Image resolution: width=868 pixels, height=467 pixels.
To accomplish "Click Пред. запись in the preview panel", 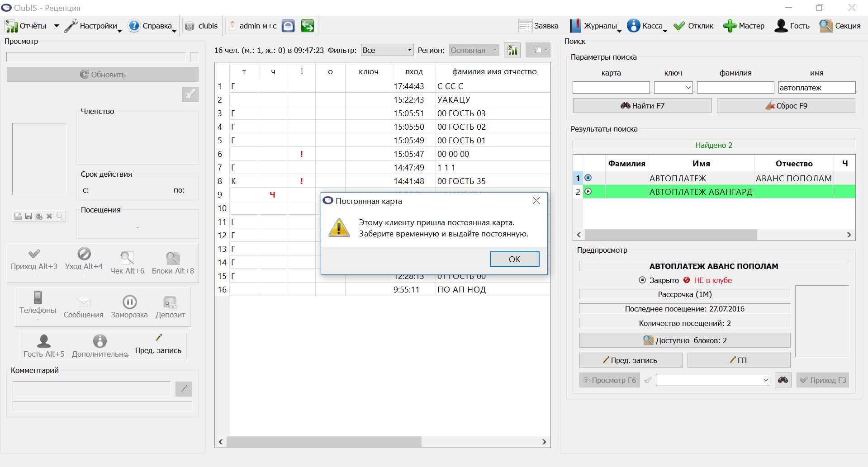I will [631, 360].
